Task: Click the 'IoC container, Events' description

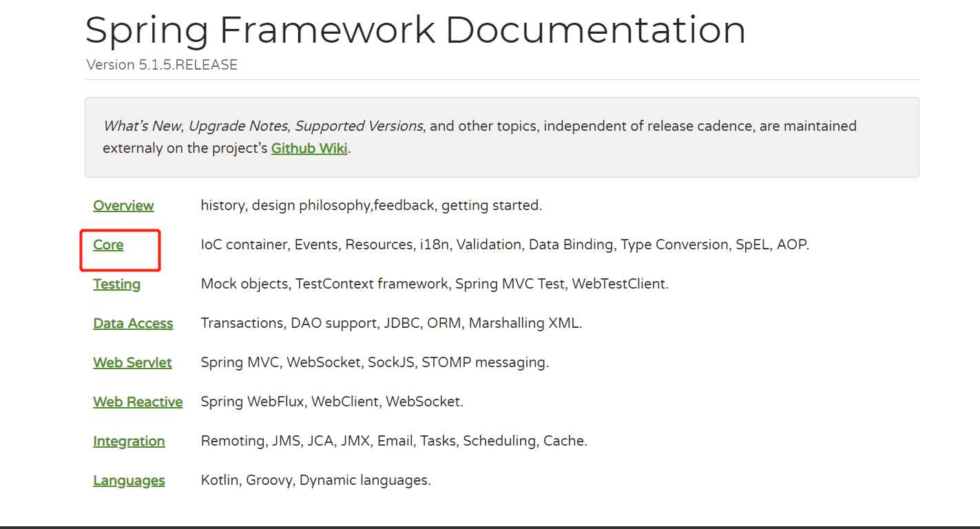Action: [505, 245]
